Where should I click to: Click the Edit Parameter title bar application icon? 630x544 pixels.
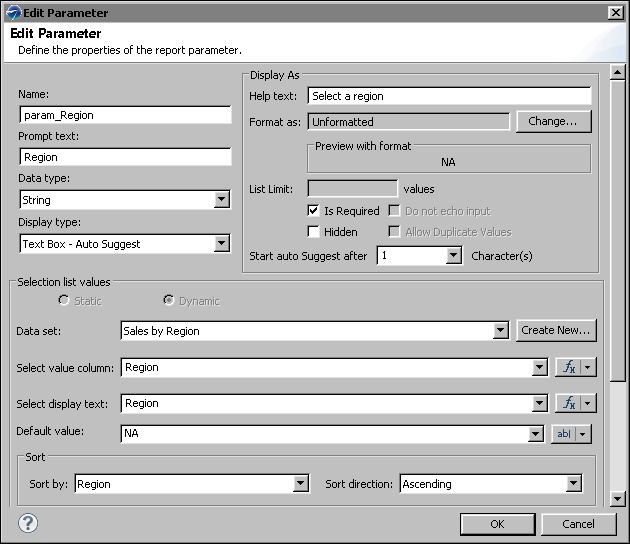(13, 12)
